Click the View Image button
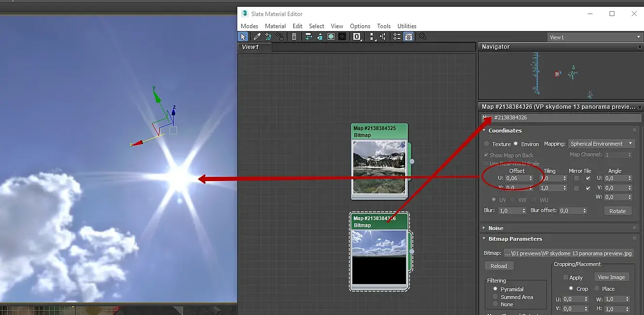644x315 pixels. click(611, 277)
